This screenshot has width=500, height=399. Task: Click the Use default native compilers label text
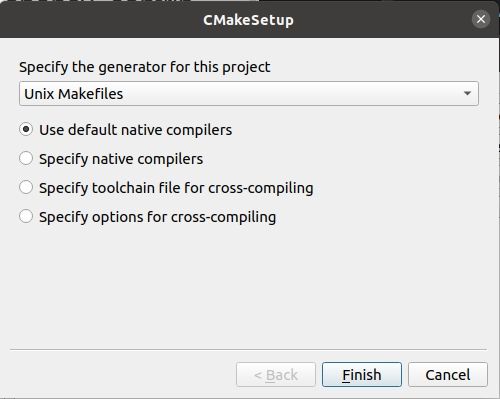tap(135, 130)
